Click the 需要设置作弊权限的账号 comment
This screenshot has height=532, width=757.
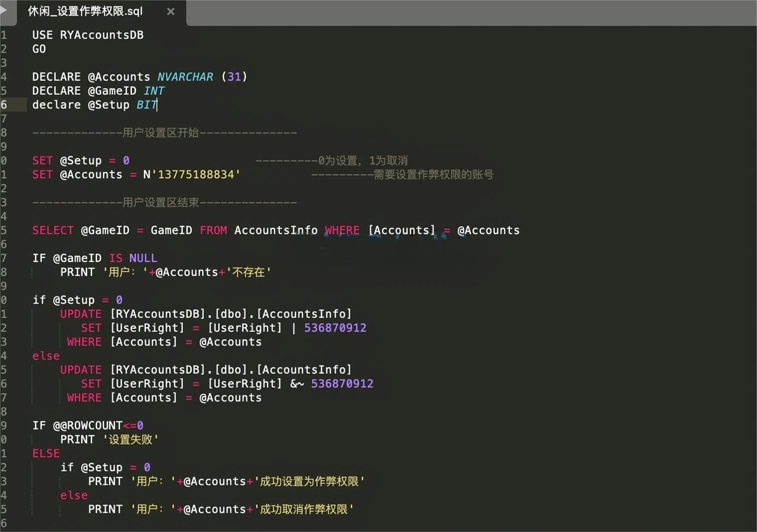click(433, 174)
